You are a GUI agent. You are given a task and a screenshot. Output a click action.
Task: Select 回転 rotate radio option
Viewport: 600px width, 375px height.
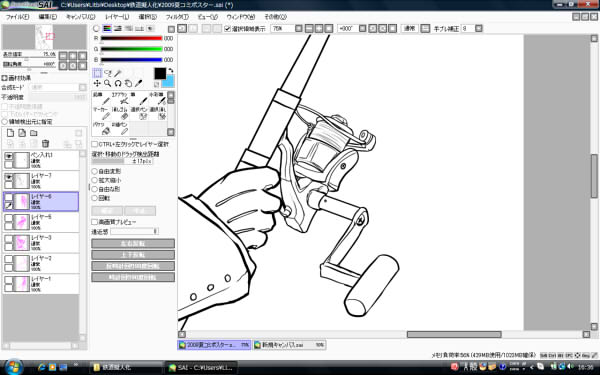pos(95,198)
